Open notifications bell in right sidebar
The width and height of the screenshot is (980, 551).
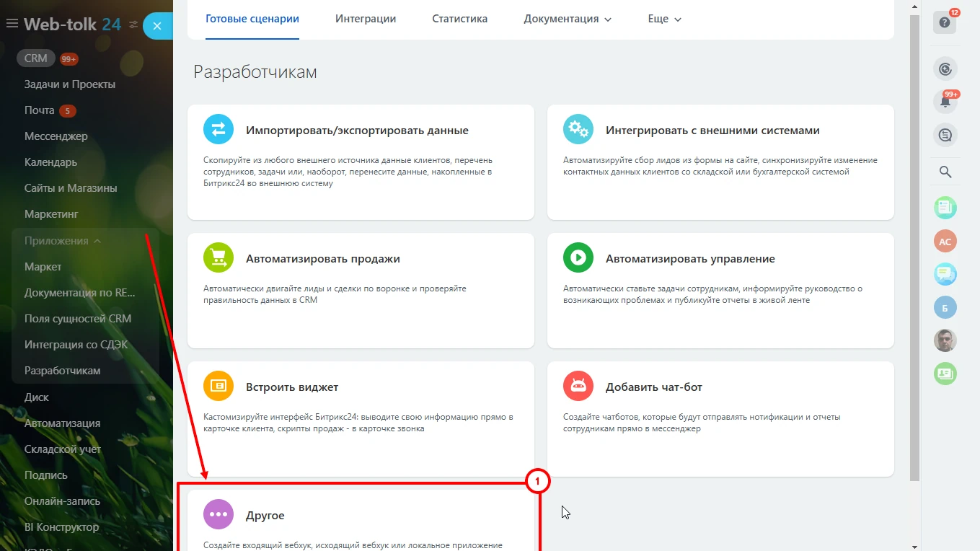pos(945,102)
